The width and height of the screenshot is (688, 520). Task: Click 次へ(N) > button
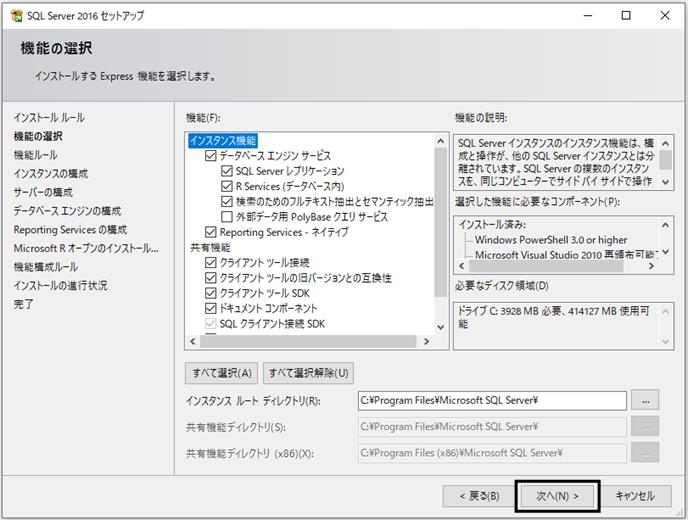pyautogui.click(x=557, y=496)
